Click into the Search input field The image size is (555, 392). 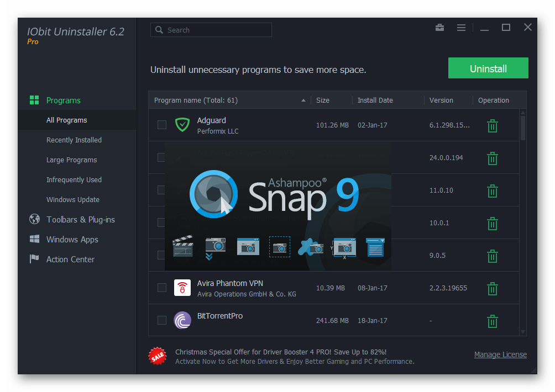(x=211, y=30)
